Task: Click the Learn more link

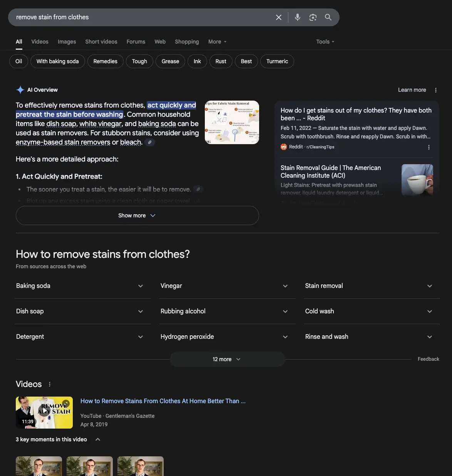Action: tap(412, 90)
